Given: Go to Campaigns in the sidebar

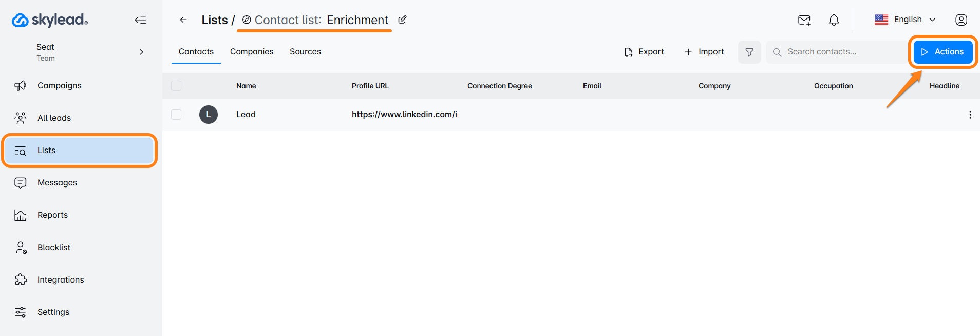Looking at the screenshot, I should click(x=59, y=86).
